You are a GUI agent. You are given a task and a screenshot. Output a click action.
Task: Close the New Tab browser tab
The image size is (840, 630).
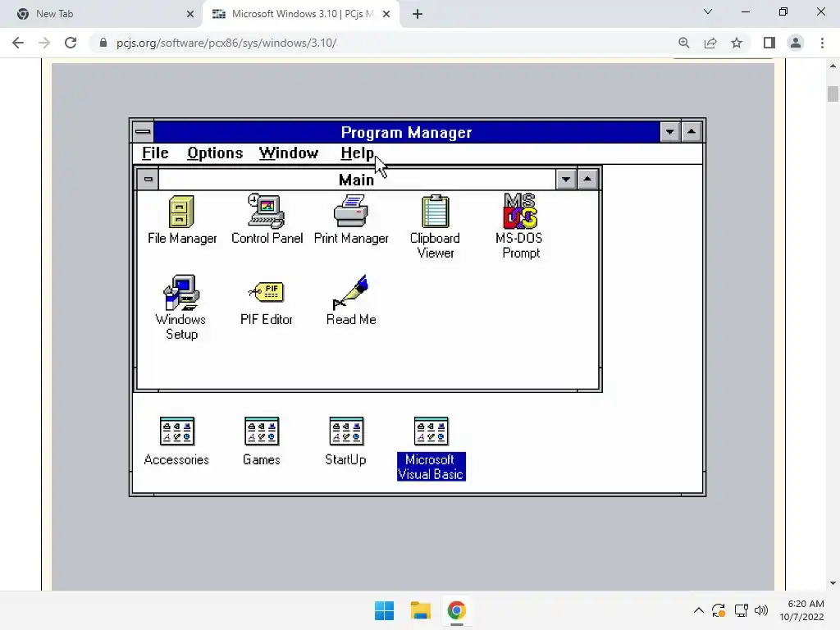pyautogui.click(x=190, y=15)
